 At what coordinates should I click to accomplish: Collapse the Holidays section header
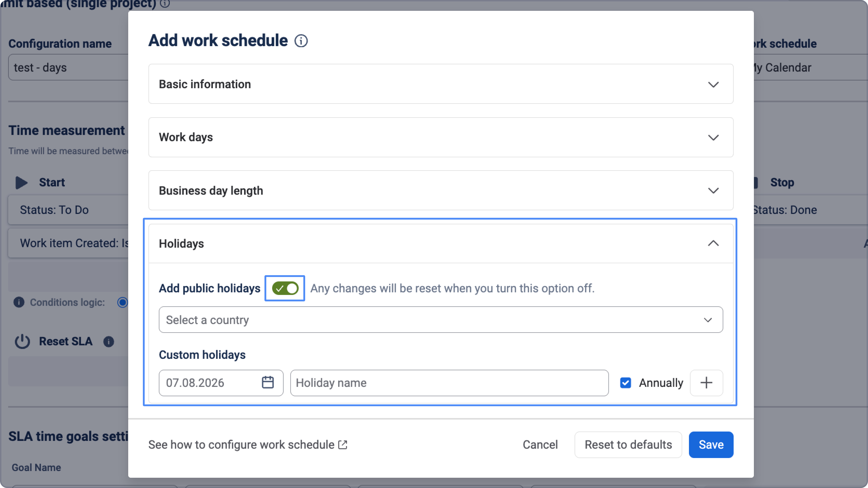pos(441,244)
